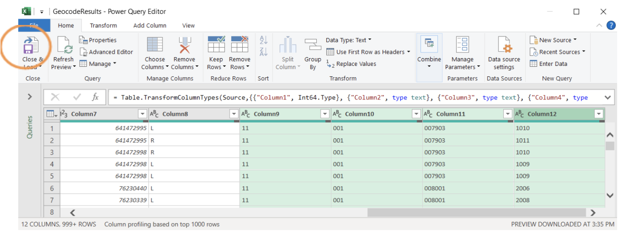The width and height of the screenshot is (644, 243).
Task: Cancel formula edit with X icon
Action: tap(55, 97)
